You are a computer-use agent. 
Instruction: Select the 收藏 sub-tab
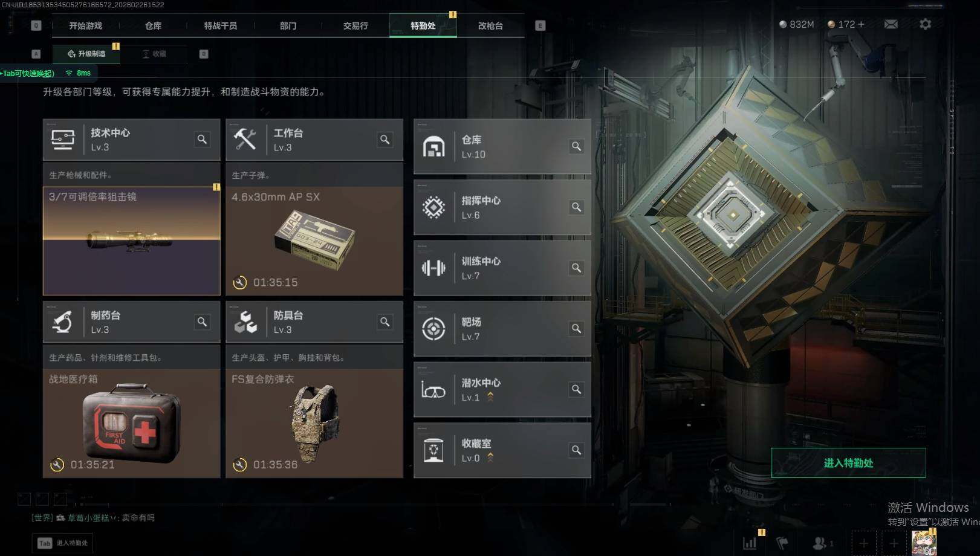pyautogui.click(x=154, y=54)
